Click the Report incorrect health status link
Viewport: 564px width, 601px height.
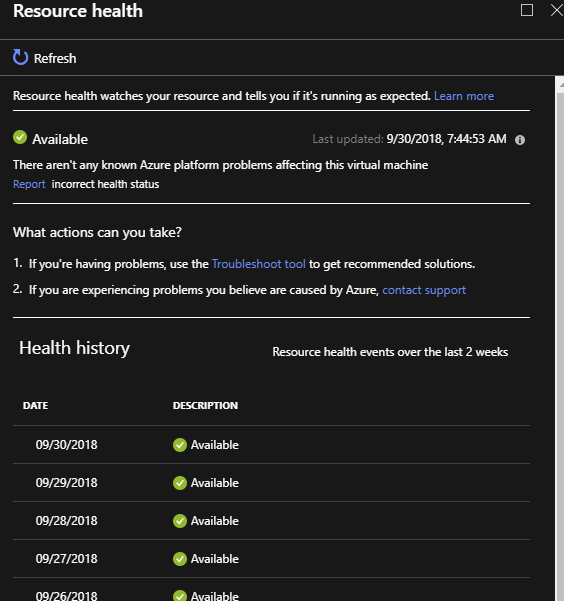pyautogui.click(x=30, y=184)
